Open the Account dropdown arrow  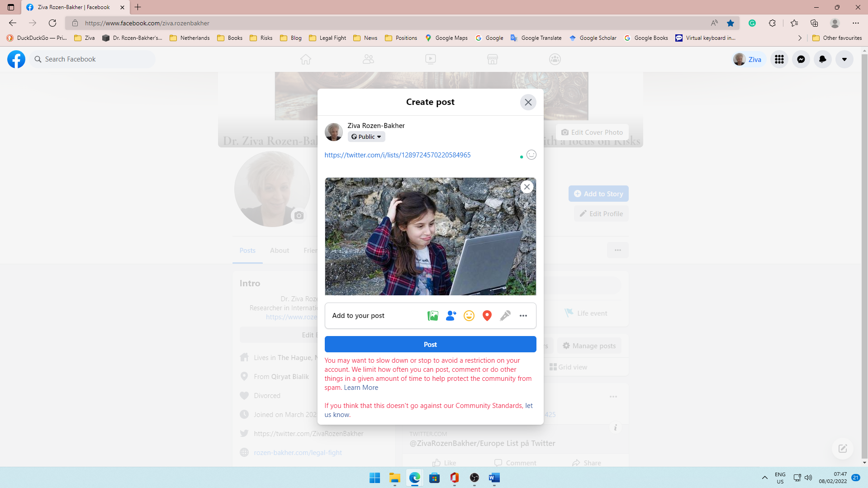click(844, 59)
